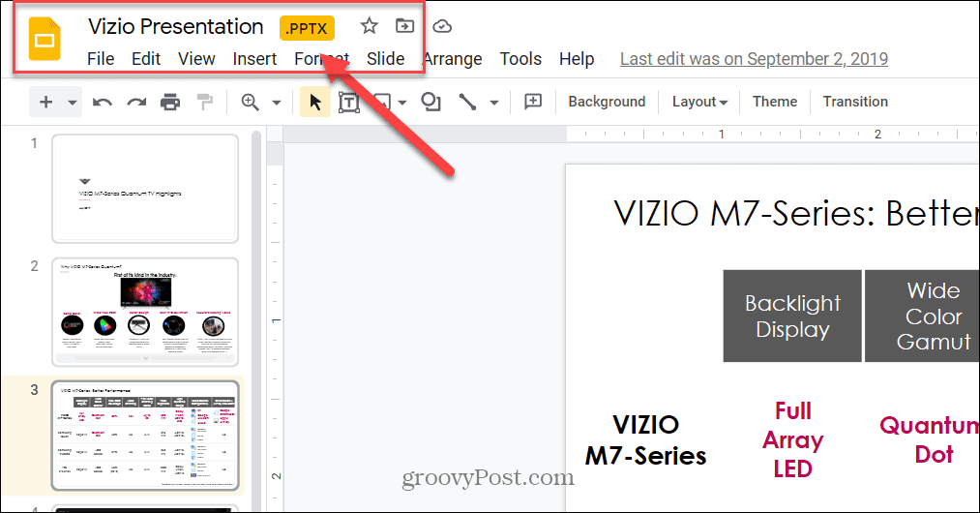
Task: Select the Text box tool
Action: (x=348, y=102)
